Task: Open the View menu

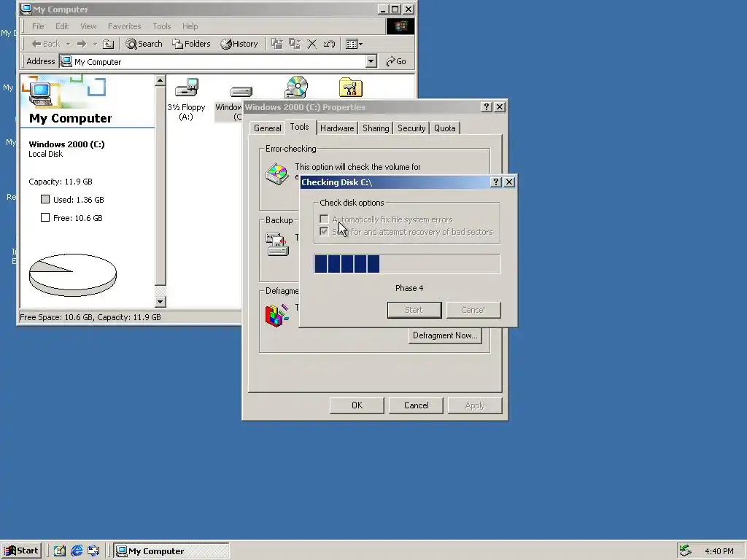Action: 88,26
